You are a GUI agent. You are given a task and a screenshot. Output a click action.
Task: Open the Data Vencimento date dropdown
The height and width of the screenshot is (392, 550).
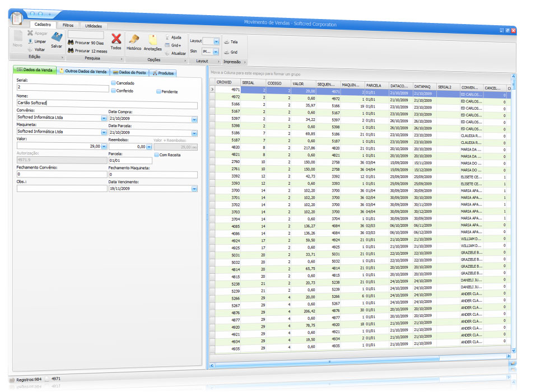pyautogui.click(x=194, y=189)
